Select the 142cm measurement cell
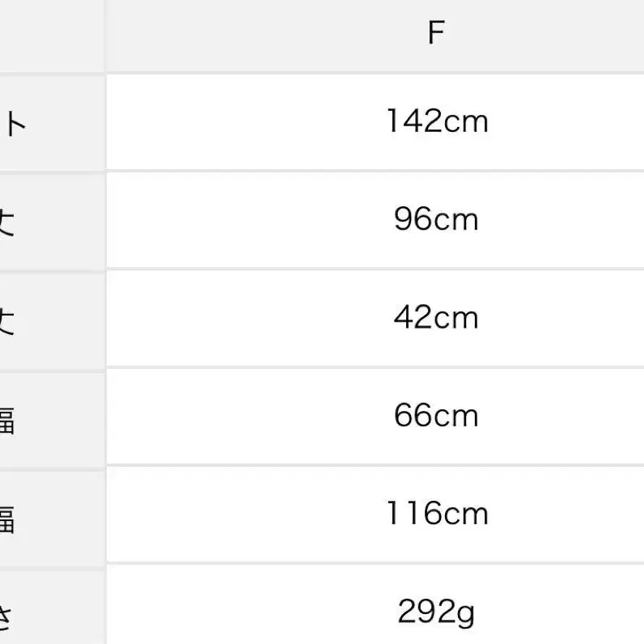 pyautogui.click(x=437, y=122)
